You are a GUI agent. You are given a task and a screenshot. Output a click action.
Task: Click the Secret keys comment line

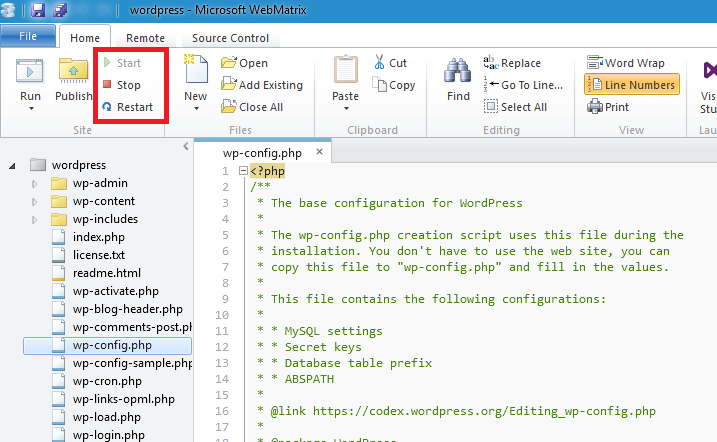coord(323,347)
